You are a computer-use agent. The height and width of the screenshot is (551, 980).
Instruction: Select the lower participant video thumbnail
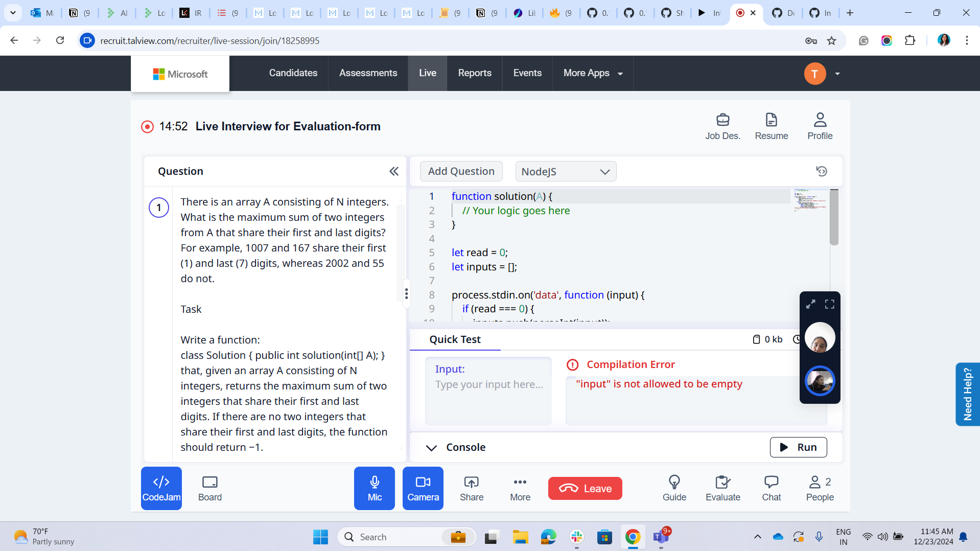click(820, 381)
